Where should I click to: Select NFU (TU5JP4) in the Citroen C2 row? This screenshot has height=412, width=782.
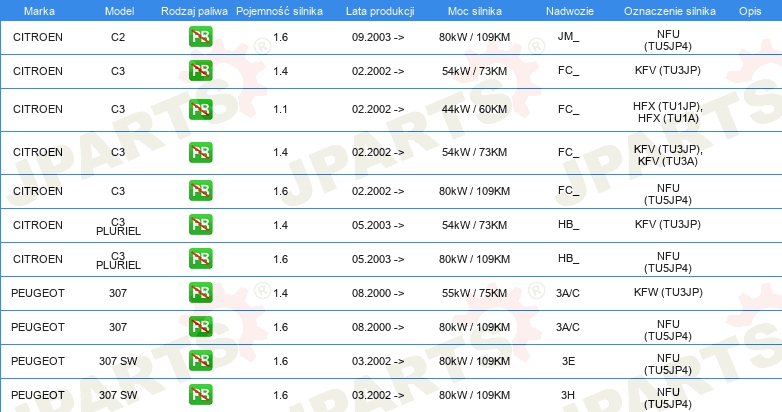[668, 40]
